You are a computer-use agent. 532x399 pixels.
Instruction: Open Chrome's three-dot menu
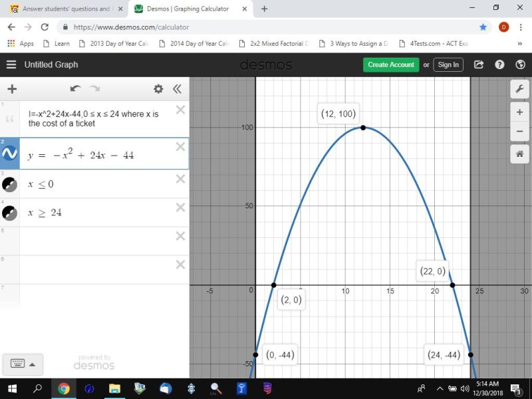[x=521, y=27]
